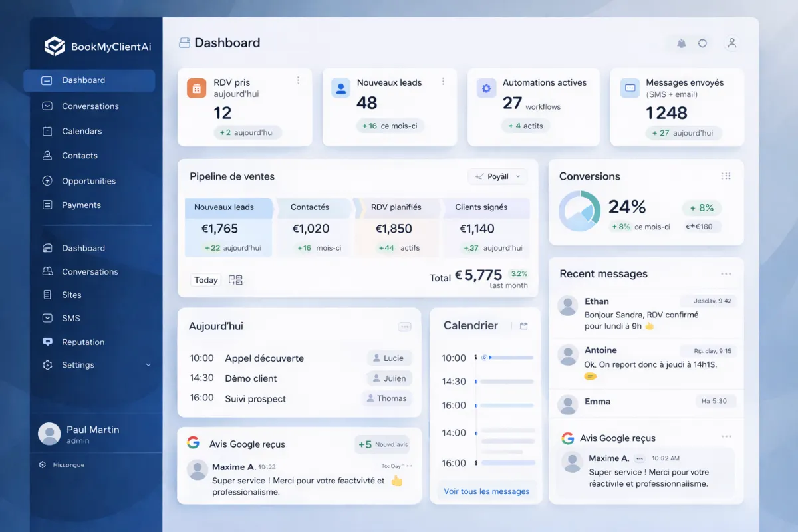Click the small badge next to Maxime A. 10:02 AM
Screen dimensions: 798x532
(x=639, y=458)
